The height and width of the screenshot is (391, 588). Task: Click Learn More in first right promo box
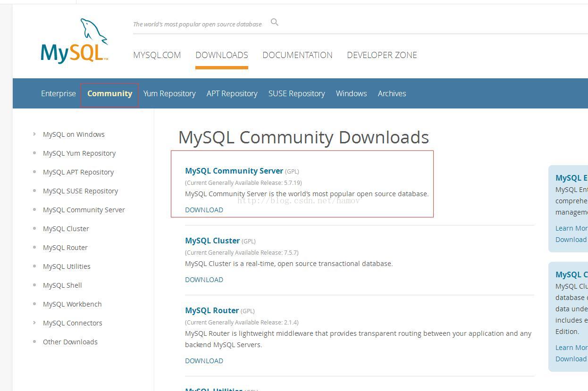click(571, 228)
